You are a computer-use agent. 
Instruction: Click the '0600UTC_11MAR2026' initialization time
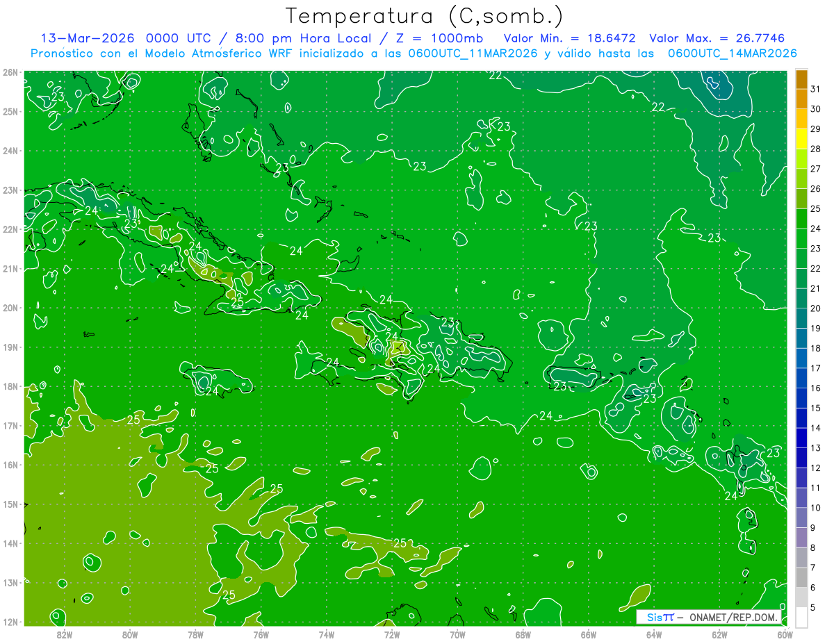(x=472, y=53)
